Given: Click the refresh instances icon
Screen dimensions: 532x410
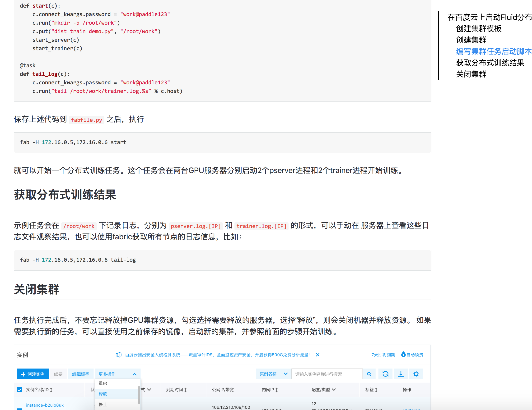Looking at the screenshot, I should tap(385, 374).
